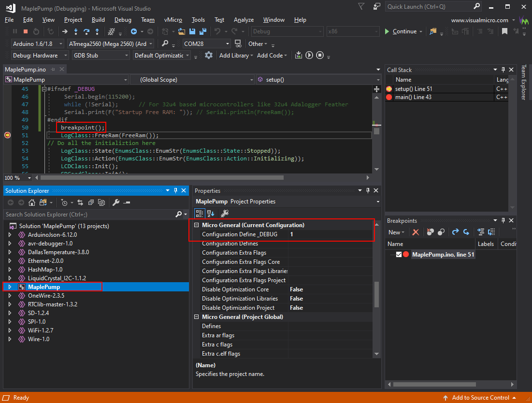532x403 pixels.
Task: Collapse Micro General (Project Global) section
Action: point(196,317)
